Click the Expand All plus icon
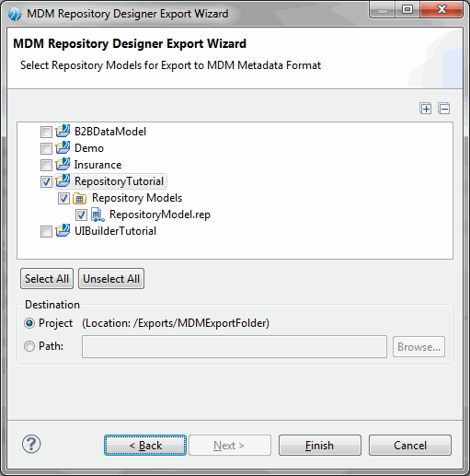The image size is (470, 476). click(426, 109)
